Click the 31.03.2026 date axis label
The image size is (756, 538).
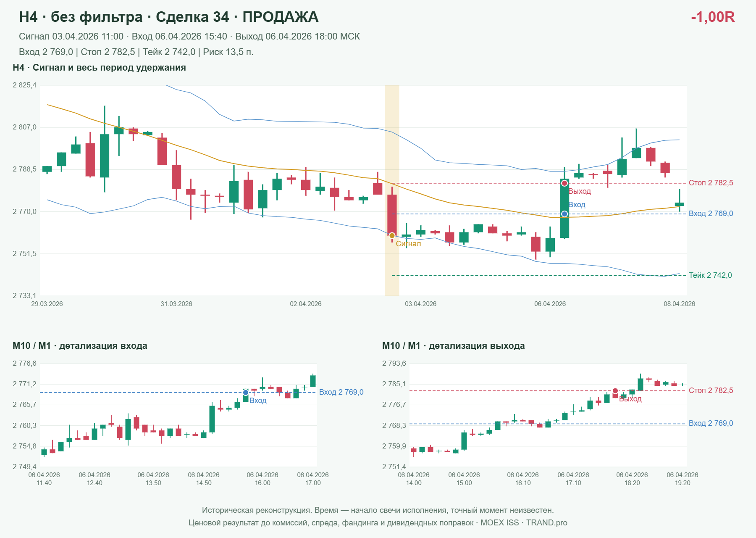click(x=176, y=304)
